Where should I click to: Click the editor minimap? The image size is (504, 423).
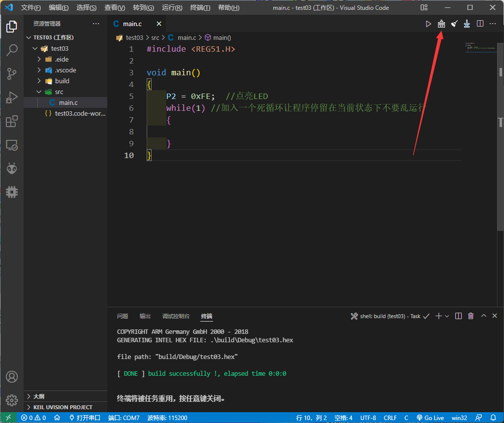(480, 48)
